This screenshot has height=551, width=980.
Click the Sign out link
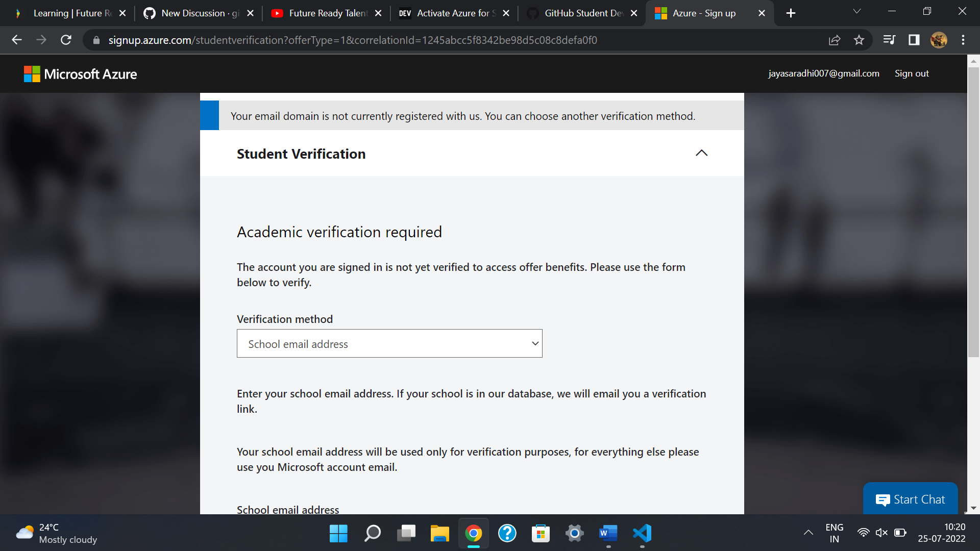[x=912, y=73]
